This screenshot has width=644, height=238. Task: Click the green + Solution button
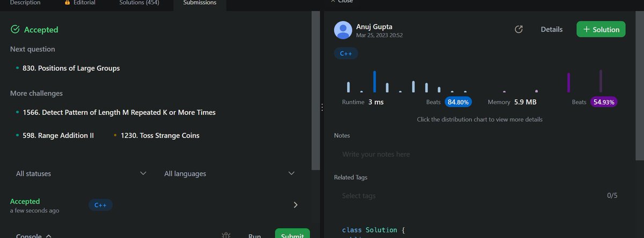coord(601,29)
